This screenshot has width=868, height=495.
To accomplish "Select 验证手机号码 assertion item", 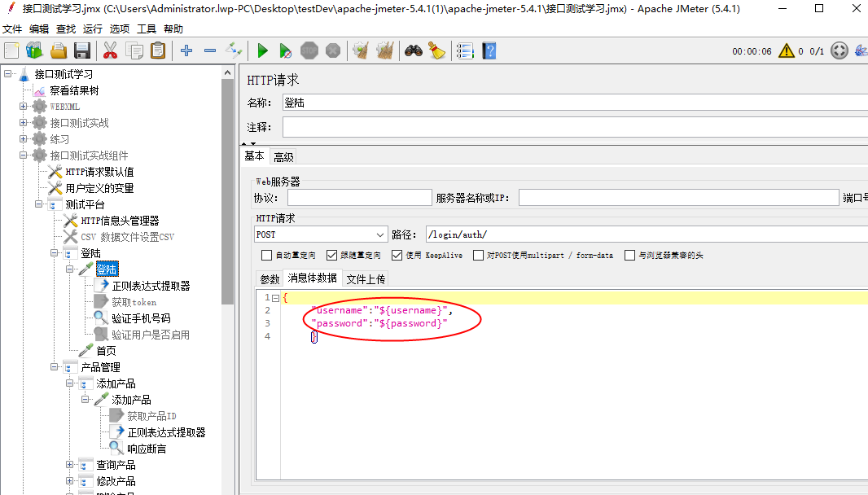I will pos(141,318).
